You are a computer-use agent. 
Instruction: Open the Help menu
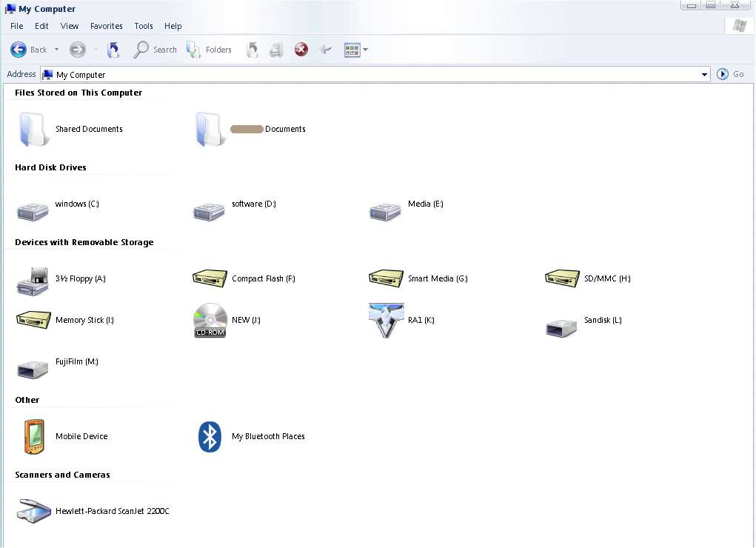(173, 26)
